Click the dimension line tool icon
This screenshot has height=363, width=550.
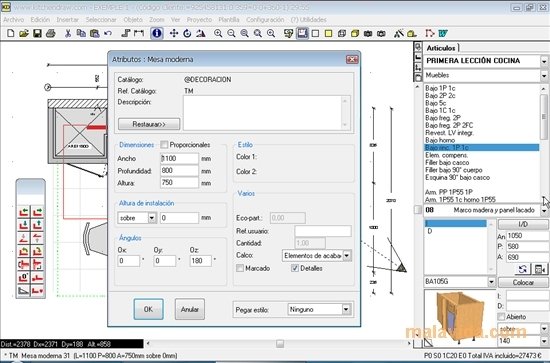click(139, 34)
